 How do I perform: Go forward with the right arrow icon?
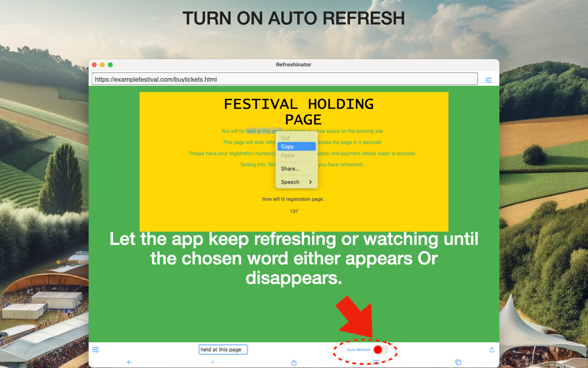click(x=212, y=362)
